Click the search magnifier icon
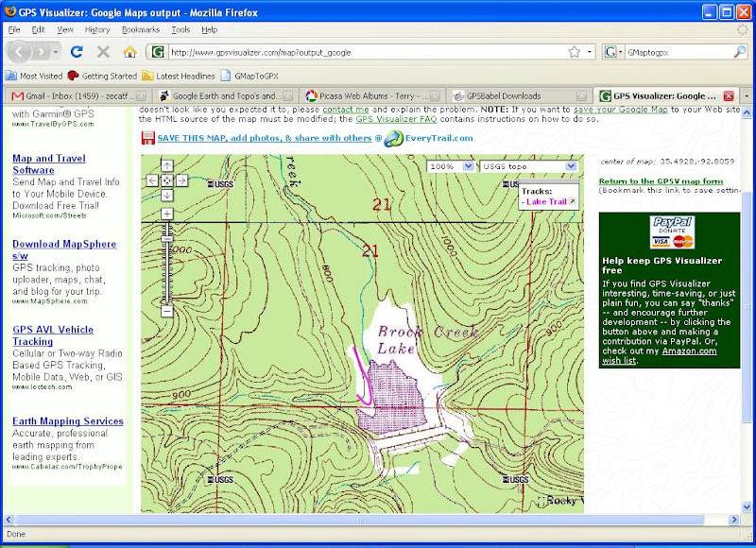The height and width of the screenshot is (548, 756). [x=739, y=52]
